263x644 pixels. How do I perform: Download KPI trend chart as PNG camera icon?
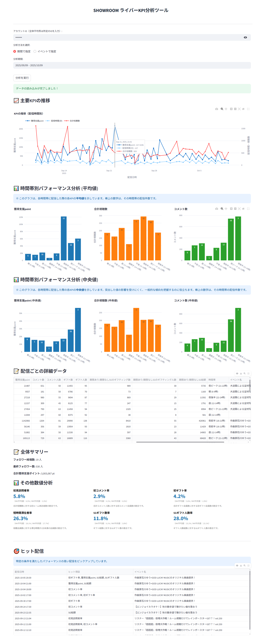216,109
